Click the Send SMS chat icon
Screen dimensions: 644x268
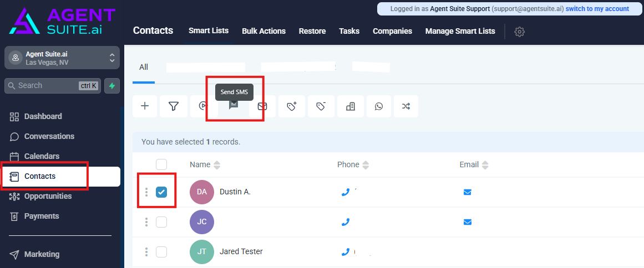point(234,105)
